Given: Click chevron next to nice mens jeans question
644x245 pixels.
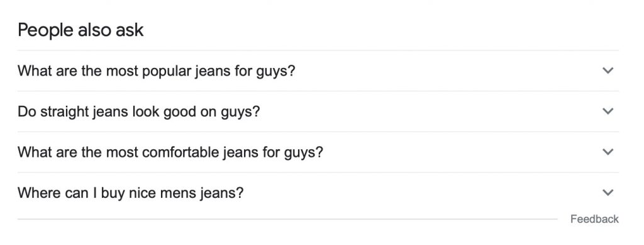Looking at the screenshot, I should (x=608, y=193).
